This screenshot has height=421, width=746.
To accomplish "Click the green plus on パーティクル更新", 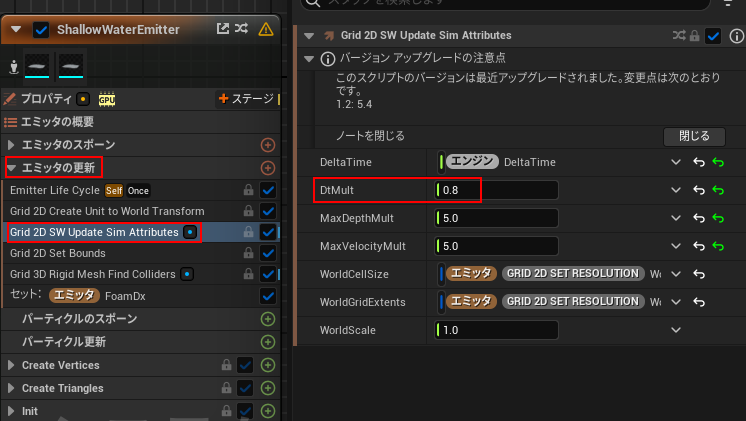I will [267, 342].
